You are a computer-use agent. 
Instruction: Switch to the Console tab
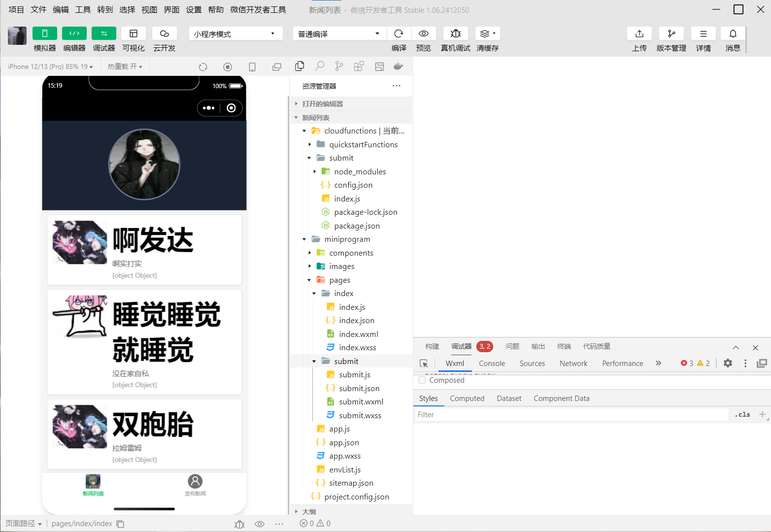point(492,364)
